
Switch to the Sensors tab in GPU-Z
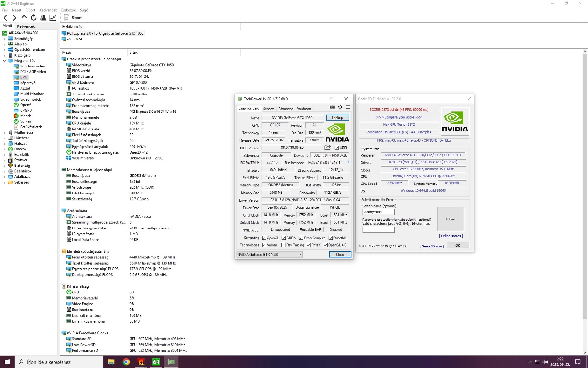(x=269, y=109)
